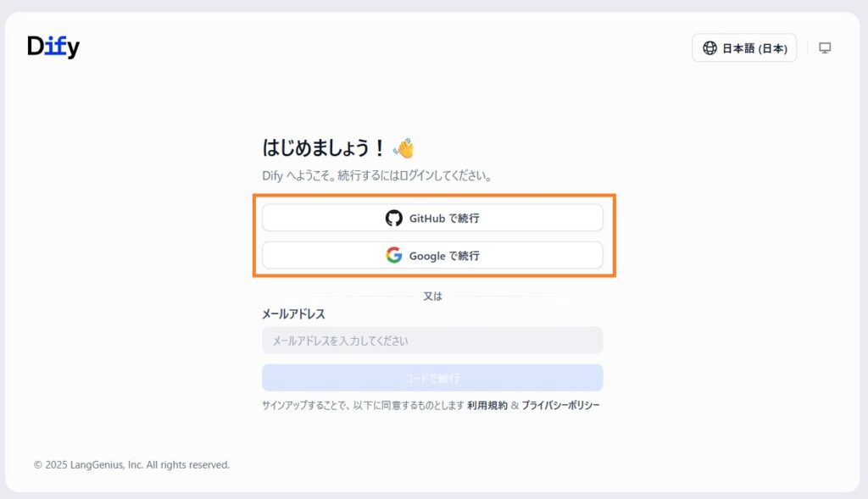The width and height of the screenshot is (868, 499).
Task: Click the globe icon in the language selector
Action: [708, 47]
